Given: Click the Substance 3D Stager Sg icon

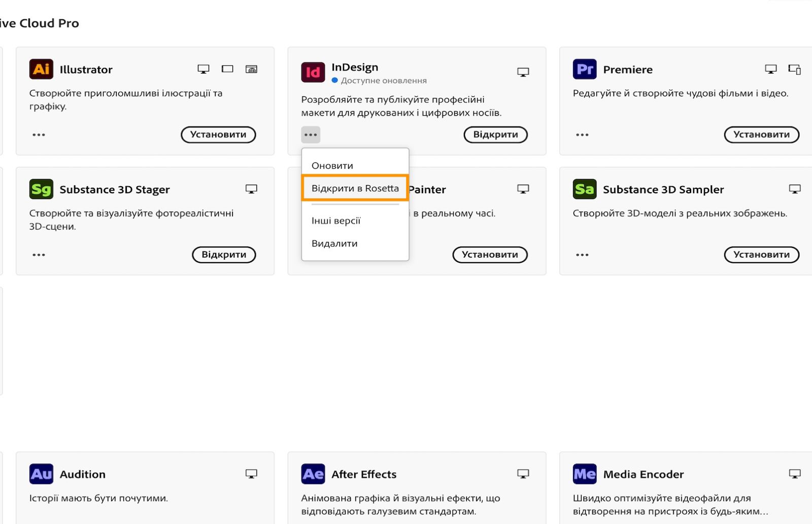Looking at the screenshot, I should (41, 189).
